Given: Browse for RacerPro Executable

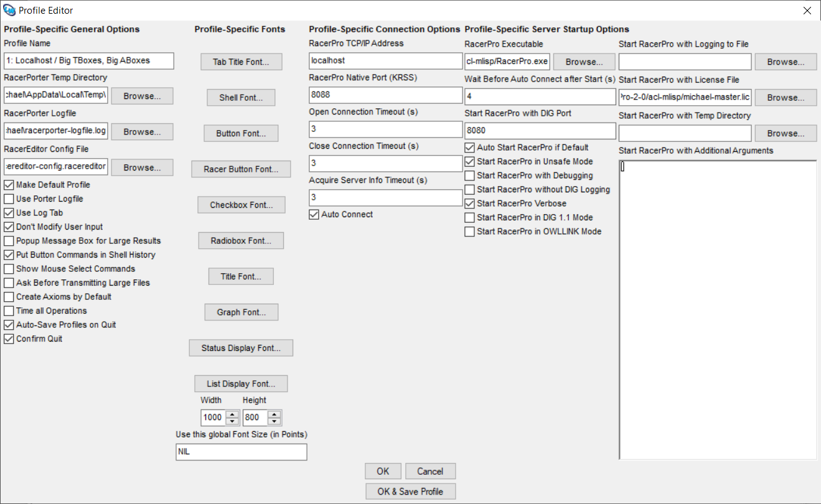Looking at the screenshot, I should click(584, 62).
